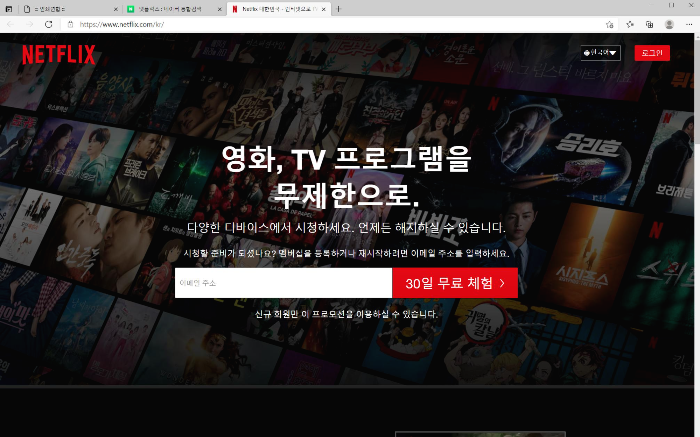
Task: Close the second browser tab
Action: (x=220, y=9)
